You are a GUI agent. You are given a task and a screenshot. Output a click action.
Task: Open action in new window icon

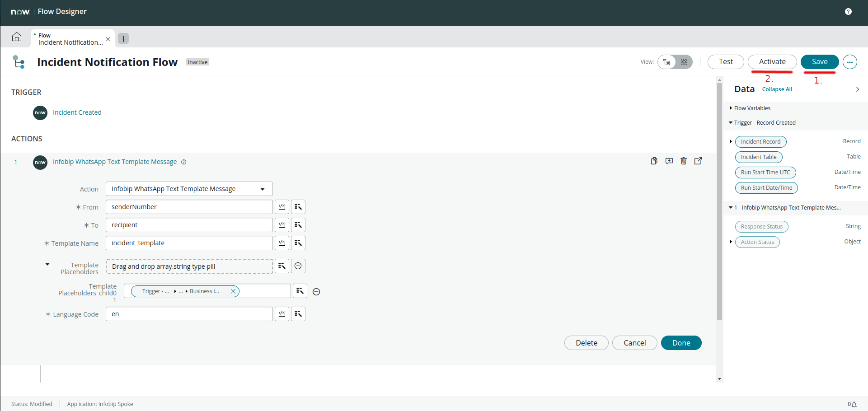[698, 161]
